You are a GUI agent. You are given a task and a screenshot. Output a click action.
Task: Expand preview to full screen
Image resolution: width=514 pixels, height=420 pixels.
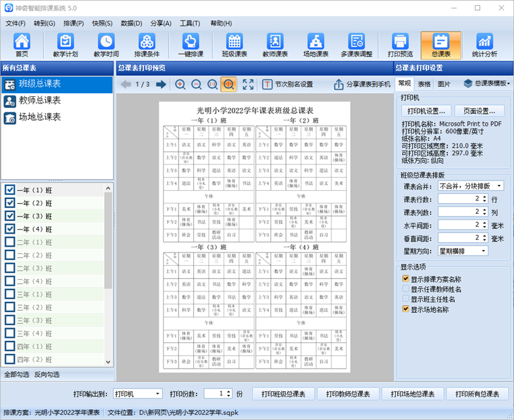[248, 85]
